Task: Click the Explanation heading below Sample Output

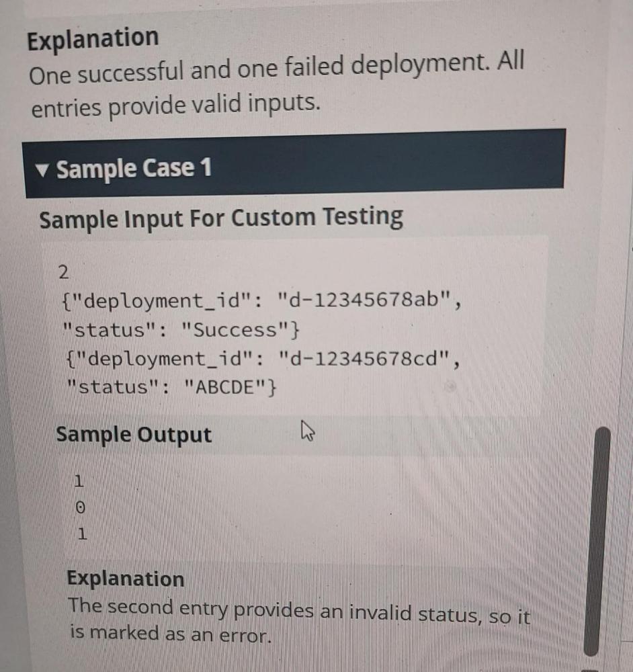Action: click(x=126, y=579)
